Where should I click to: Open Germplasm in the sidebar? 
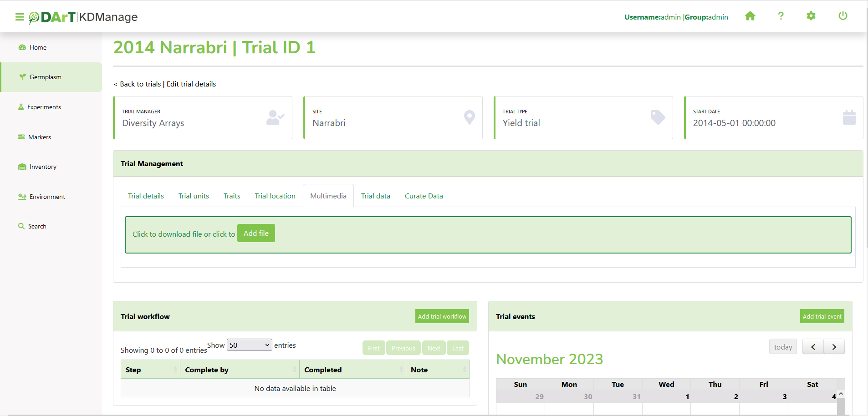(x=45, y=77)
